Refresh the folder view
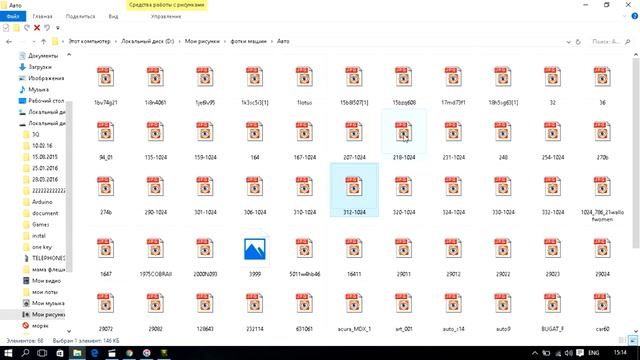The height and width of the screenshot is (360, 640). click(578, 42)
